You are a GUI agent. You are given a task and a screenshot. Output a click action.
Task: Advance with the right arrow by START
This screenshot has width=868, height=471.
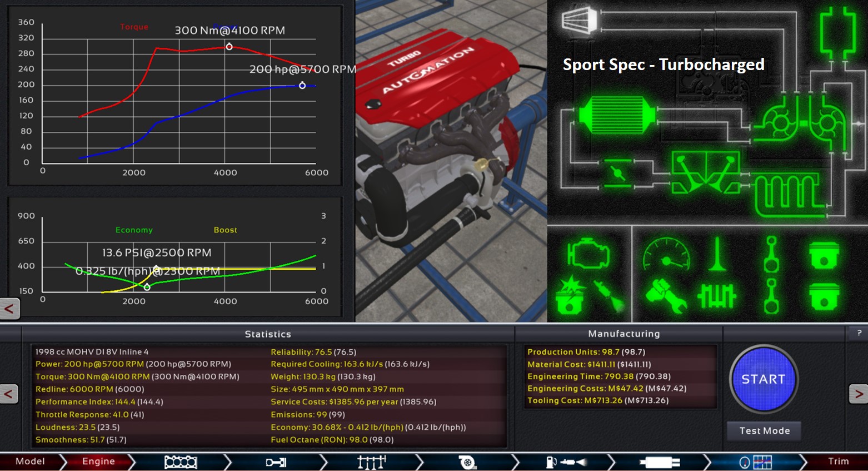[x=858, y=394]
